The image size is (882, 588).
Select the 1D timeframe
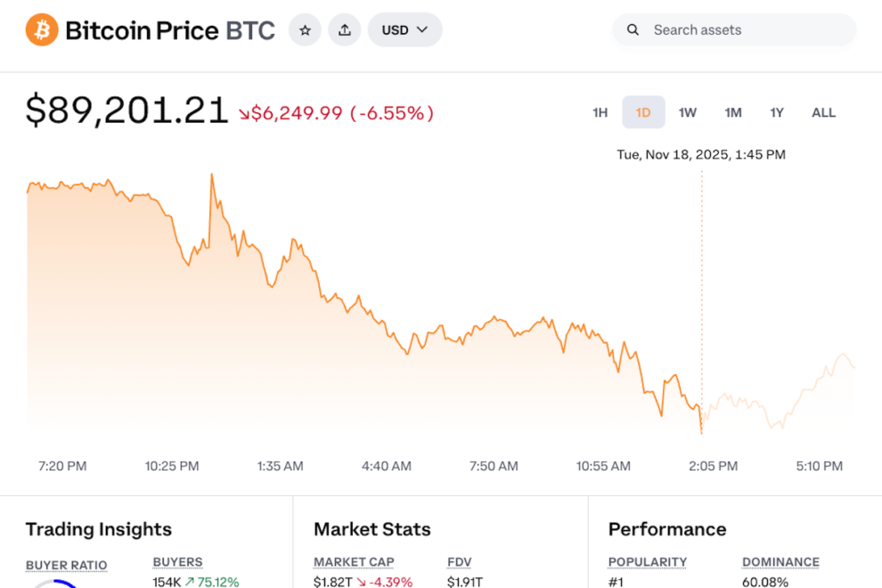(x=643, y=112)
